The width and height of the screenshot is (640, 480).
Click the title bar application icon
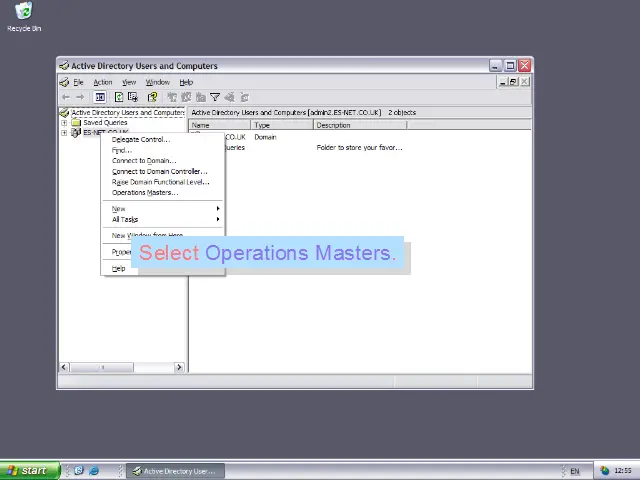click(x=64, y=65)
